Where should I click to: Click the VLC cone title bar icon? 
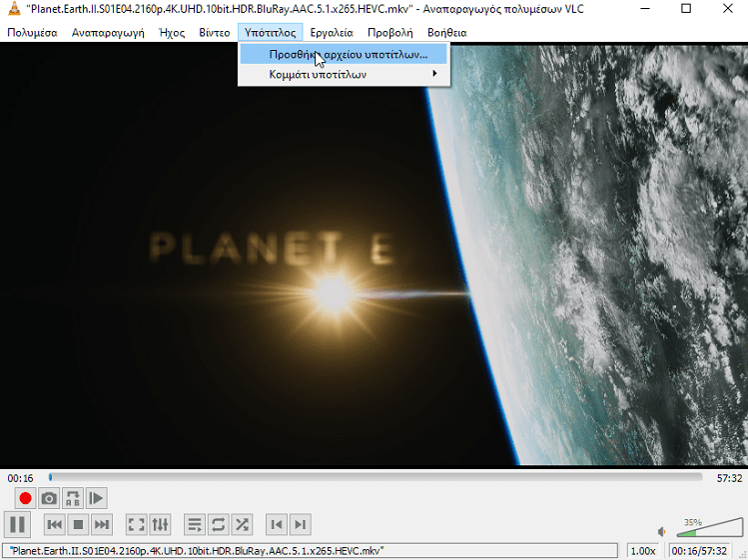click(14, 9)
